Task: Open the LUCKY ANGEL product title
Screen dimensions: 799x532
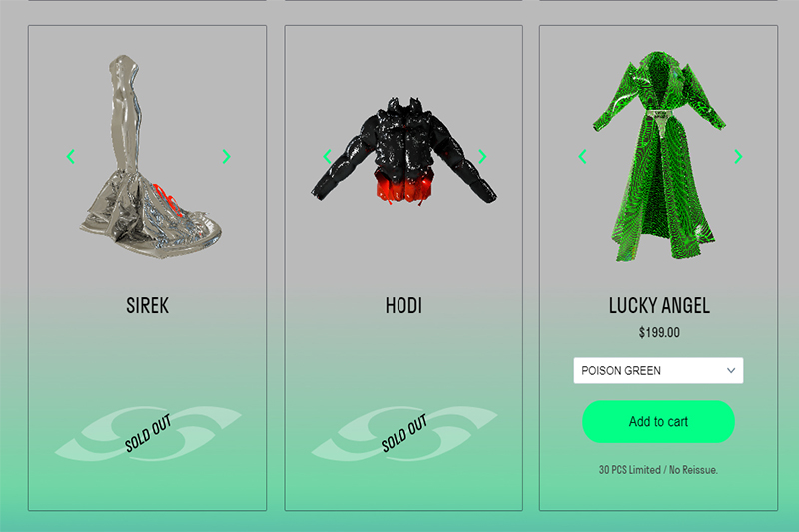Action: coord(659,306)
